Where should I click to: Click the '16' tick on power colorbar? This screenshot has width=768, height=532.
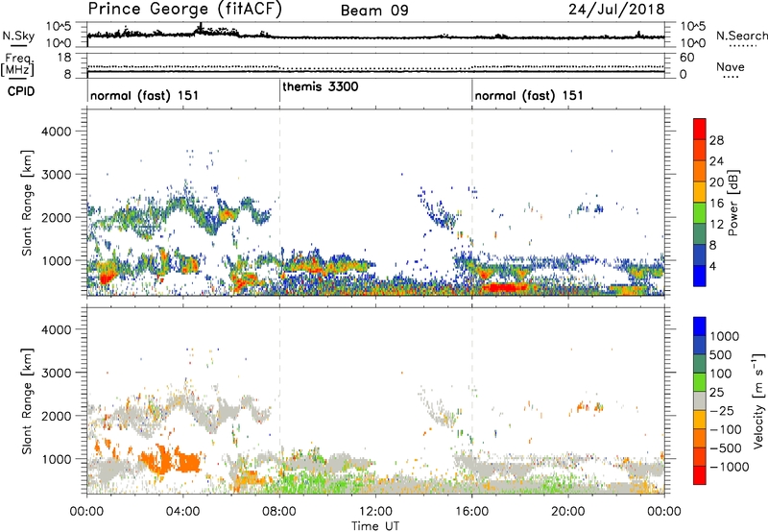point(716,204)
